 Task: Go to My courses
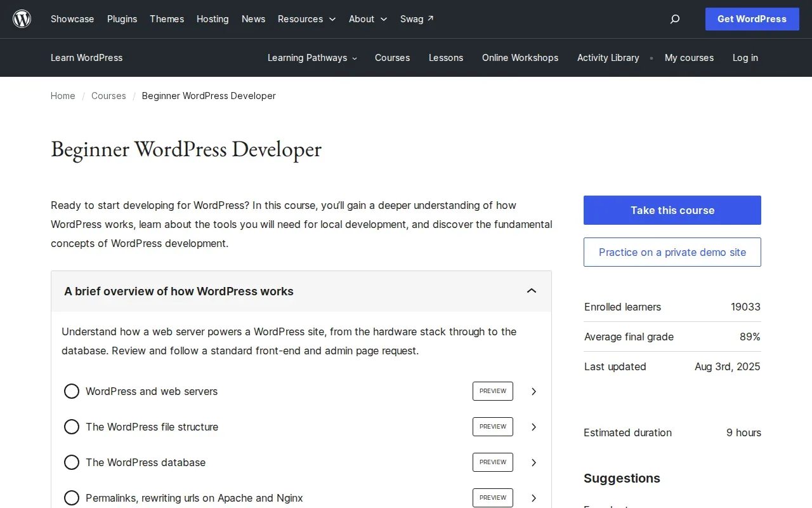tap(689, 58)
